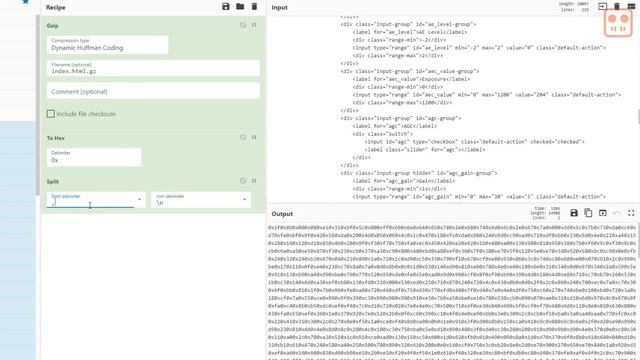Set breakpoint on Gzip operation
The width and height of the screenshot is (640, 360).
(254, 25)
